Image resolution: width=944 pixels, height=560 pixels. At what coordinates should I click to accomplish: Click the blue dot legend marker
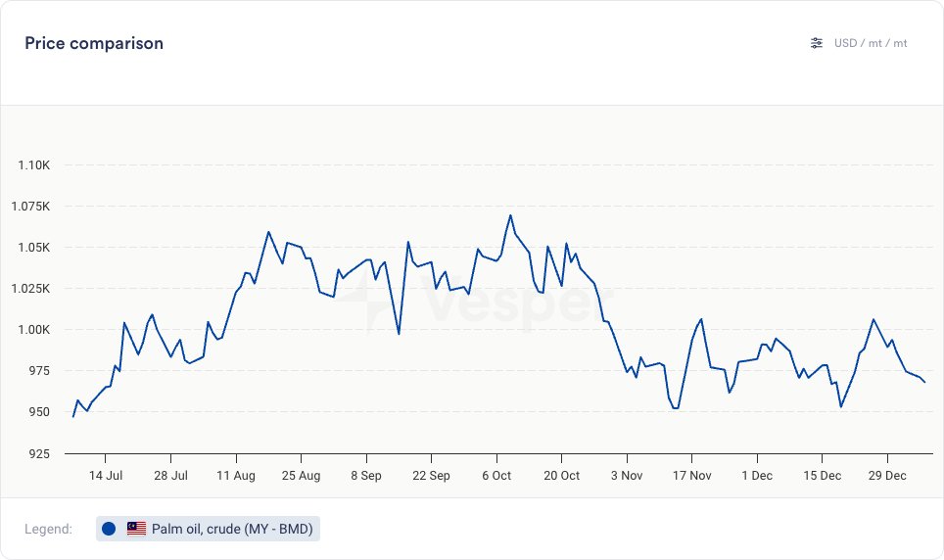point(109,529)
